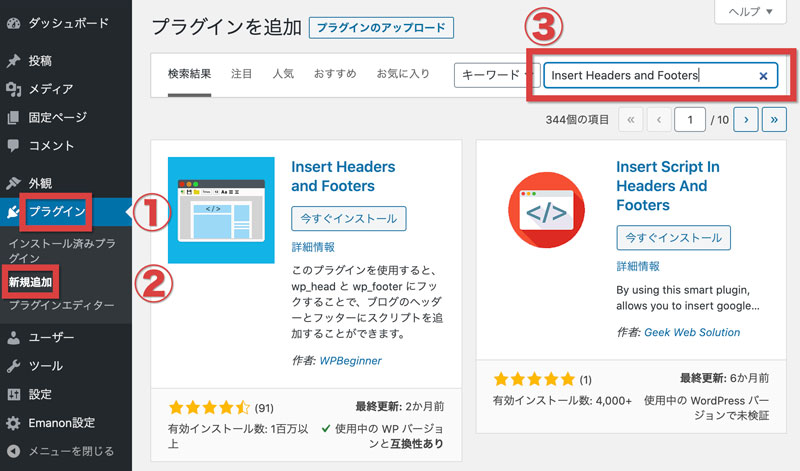This screenshot has height=471, width=800.
Task: Go to first page of results
Action: [631, 120]
